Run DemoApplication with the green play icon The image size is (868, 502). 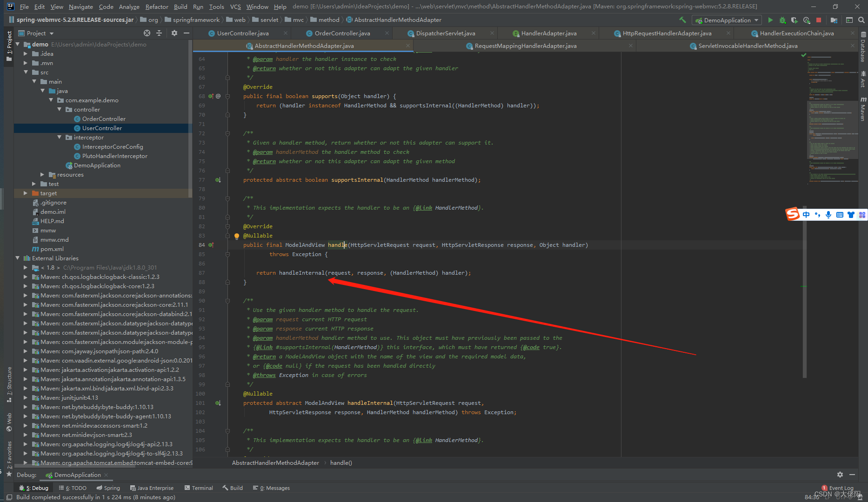point(770,20)
